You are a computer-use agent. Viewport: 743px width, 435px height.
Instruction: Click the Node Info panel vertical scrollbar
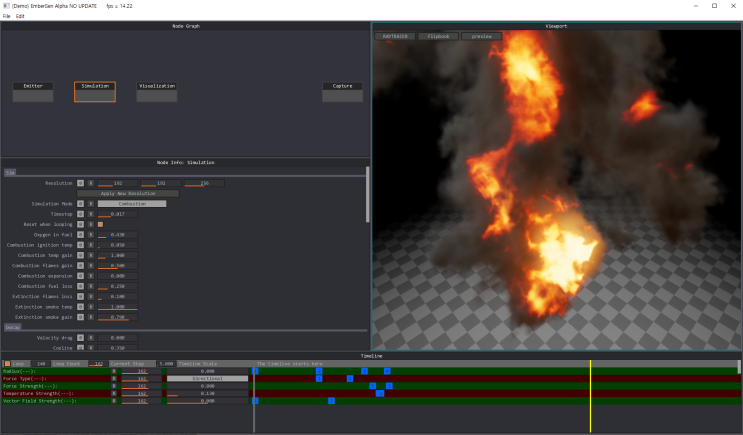(367, 194)
